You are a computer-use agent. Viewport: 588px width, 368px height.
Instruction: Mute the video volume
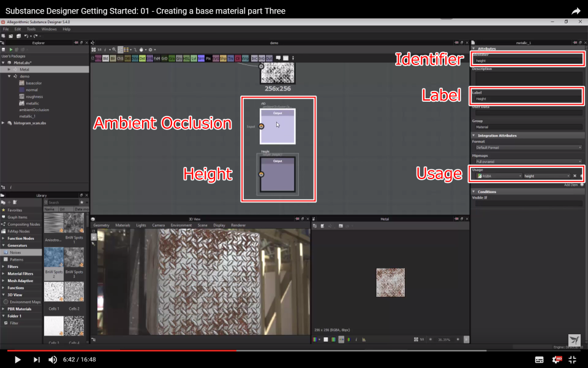pos(53,359)
